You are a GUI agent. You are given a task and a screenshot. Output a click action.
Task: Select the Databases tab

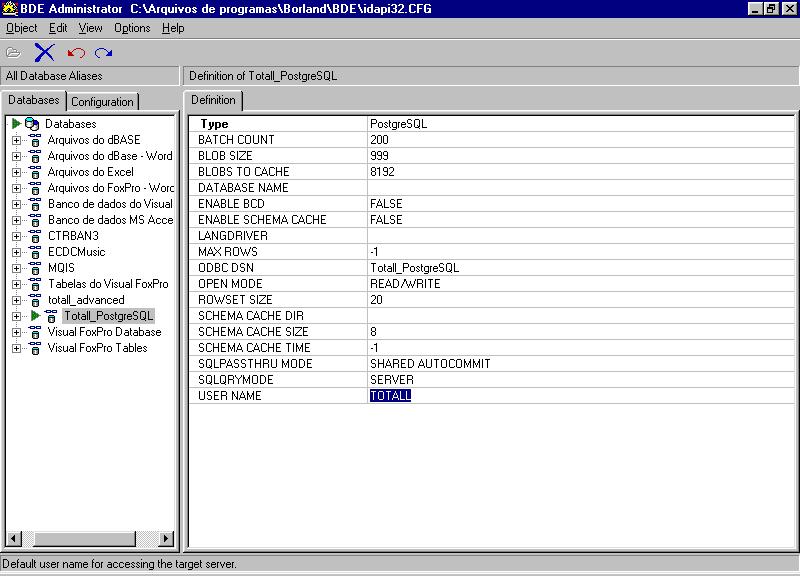point(34,100)
